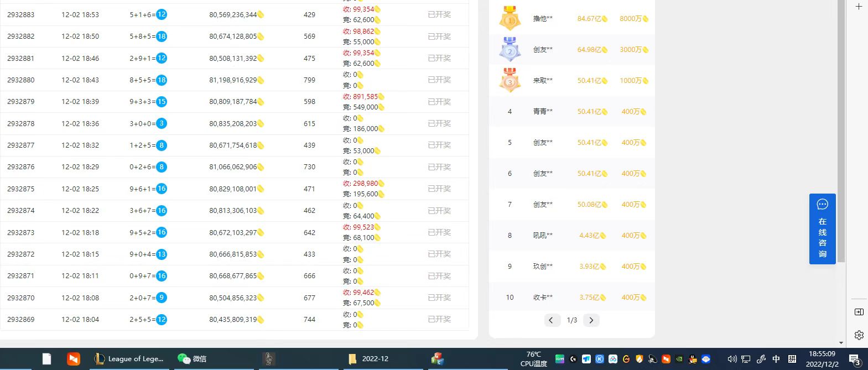Click the blue result ball 18 in row 2932882
The width and height of the screenshot is (868, 370).
pyautogui.click(x=162, y=37)
